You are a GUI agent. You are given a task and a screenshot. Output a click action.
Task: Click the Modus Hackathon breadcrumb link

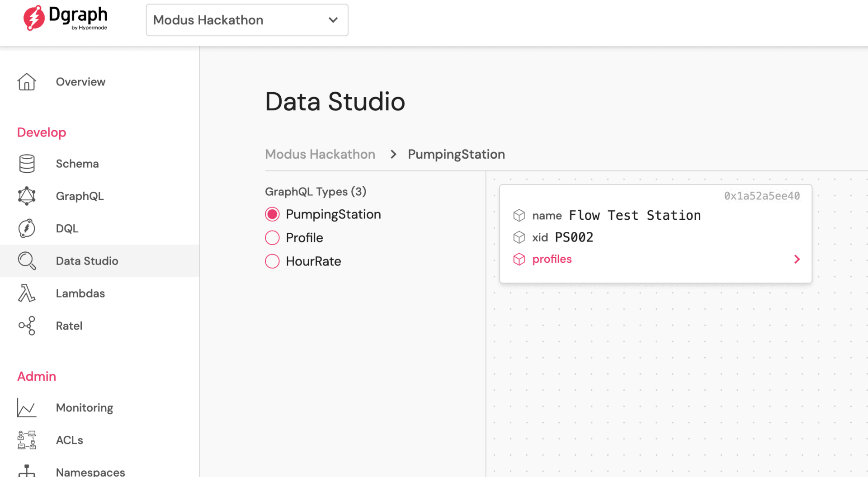(x=320, y=154)
